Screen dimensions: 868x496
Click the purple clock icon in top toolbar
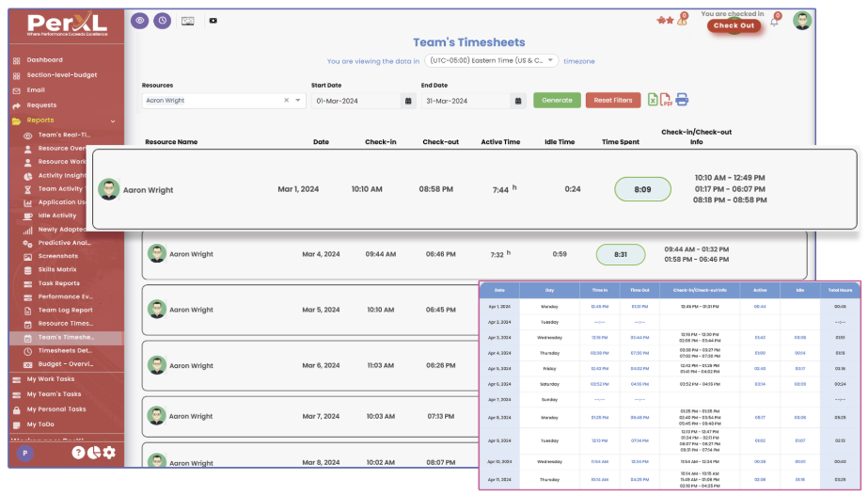[162, 20]
